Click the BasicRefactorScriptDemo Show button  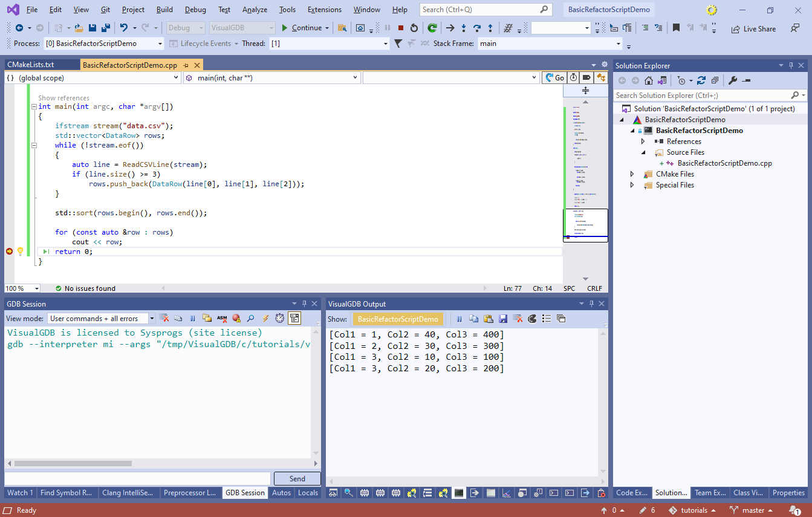coord(398,319)
